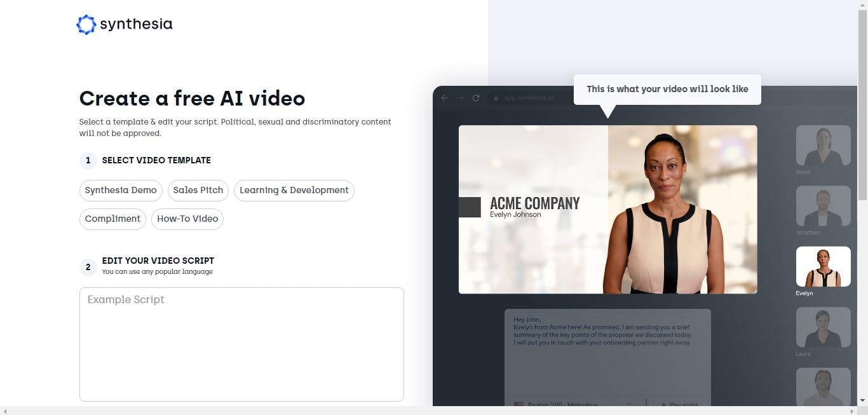Click 'This is what your video will look like' tooltip
Image resolution: width=868 pixels, height=415 pixels.
(x=667, y=90)
